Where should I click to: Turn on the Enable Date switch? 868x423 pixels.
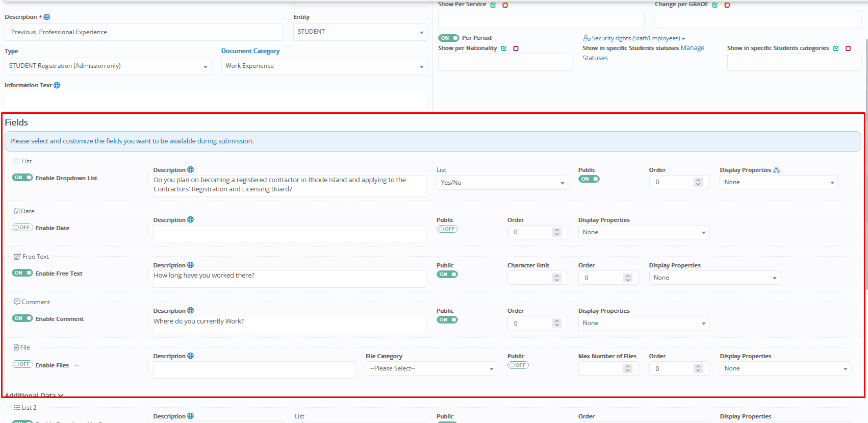pyautogui.click(x=22, y=228)
